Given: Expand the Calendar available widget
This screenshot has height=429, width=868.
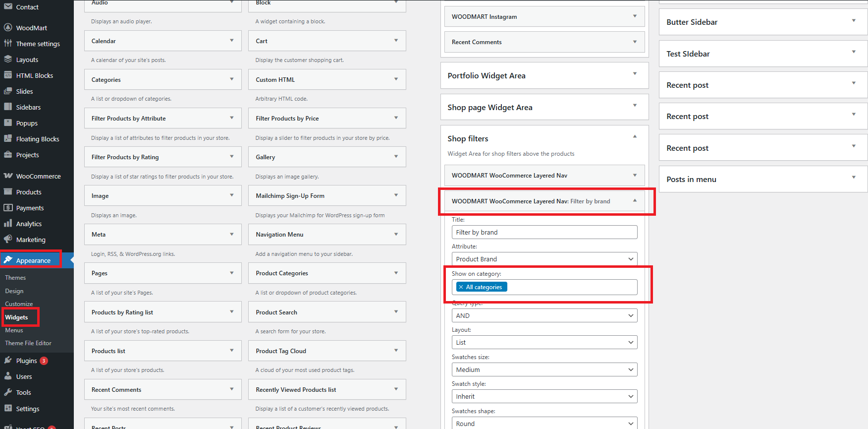Looking at the screenshot, I should [231, 40].
